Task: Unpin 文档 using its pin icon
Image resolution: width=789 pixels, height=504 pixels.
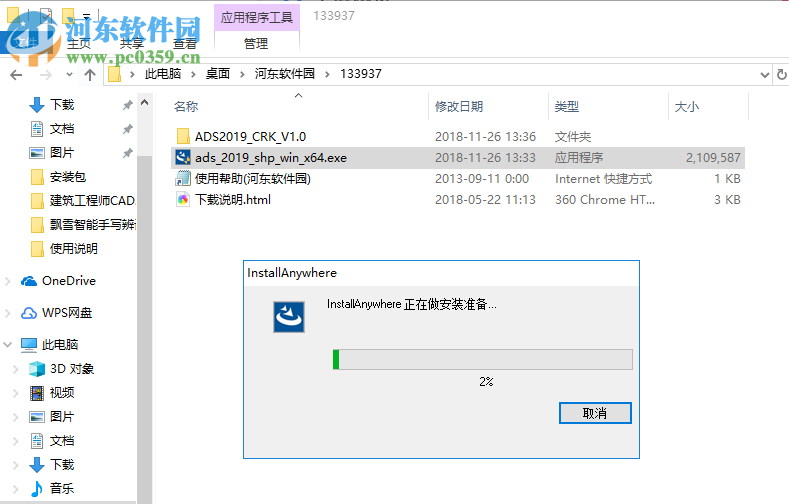Action: (128, 129)
